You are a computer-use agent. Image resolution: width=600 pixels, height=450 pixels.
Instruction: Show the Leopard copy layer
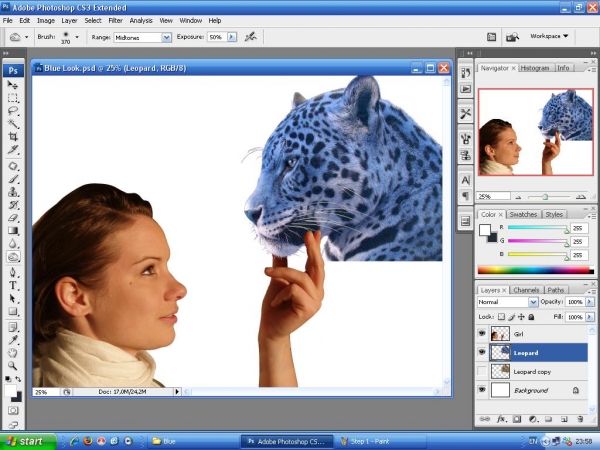[482, 371]
